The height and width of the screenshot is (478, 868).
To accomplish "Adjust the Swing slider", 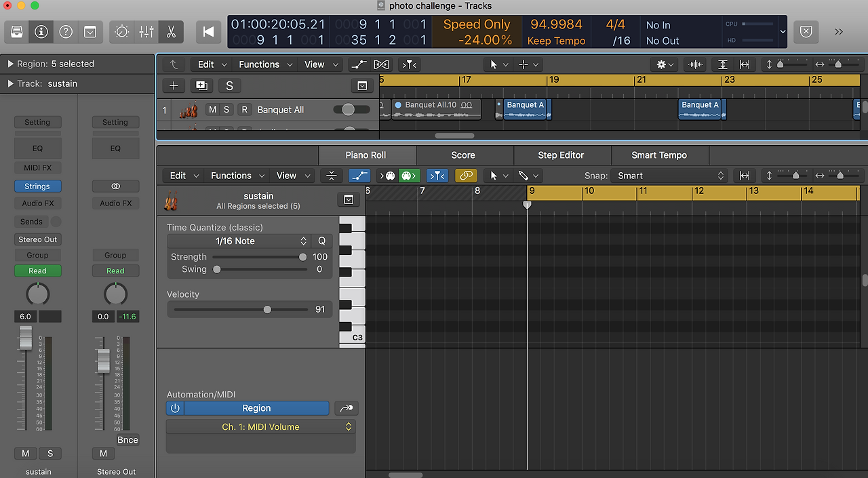I will (217, 269).
